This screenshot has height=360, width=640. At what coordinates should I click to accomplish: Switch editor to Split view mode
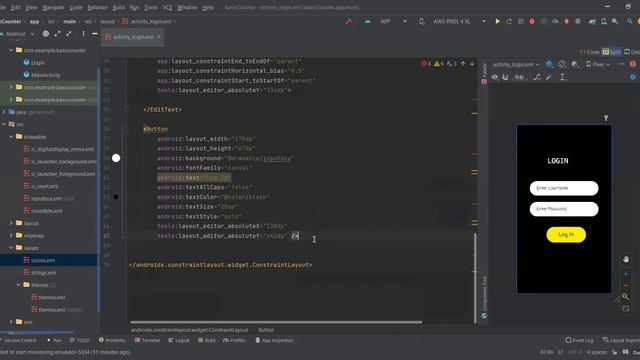click(611, 52)
